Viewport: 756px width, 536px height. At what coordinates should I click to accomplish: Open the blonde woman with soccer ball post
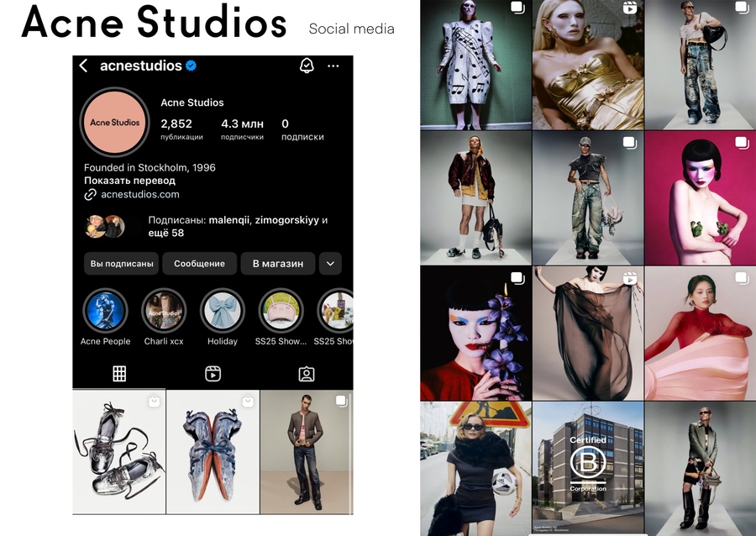coord(475,469)
